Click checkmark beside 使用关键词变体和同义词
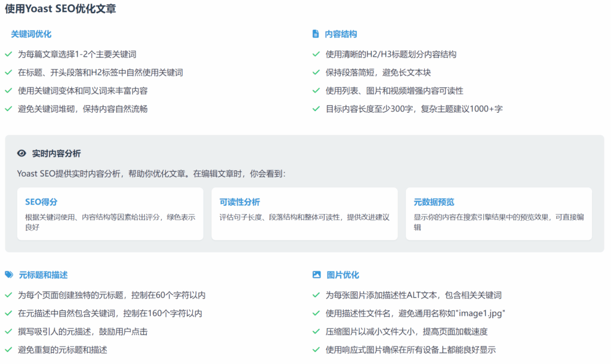 [x=8, y=91]
